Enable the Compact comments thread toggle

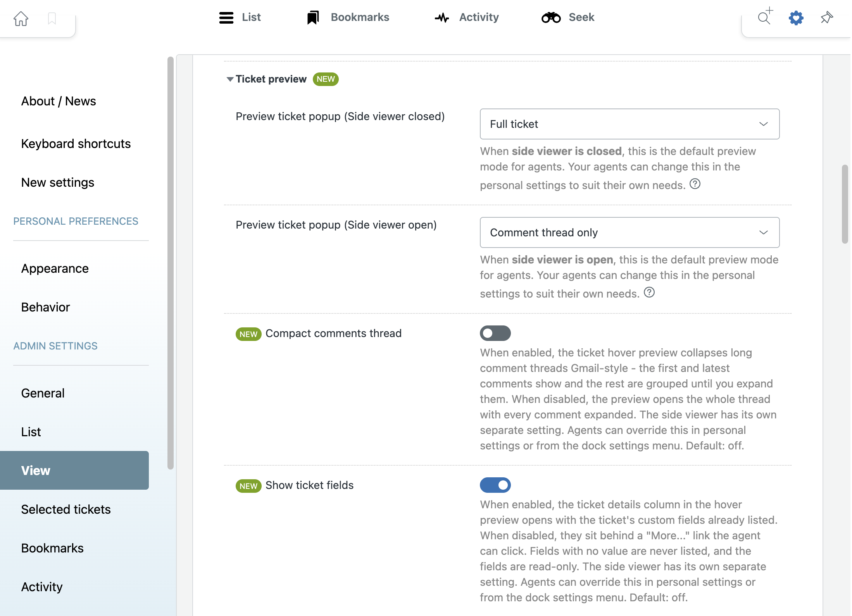coord(495,333)
